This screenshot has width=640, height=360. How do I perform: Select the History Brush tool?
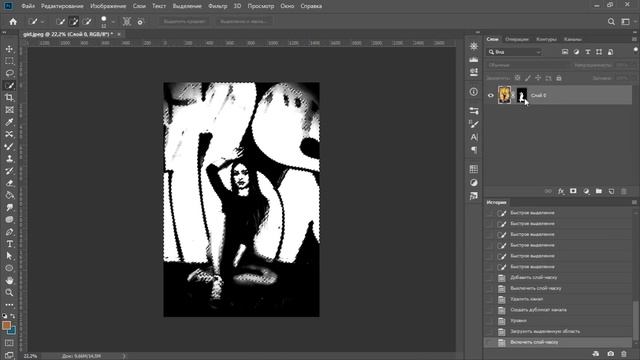[x=9, y=171]
